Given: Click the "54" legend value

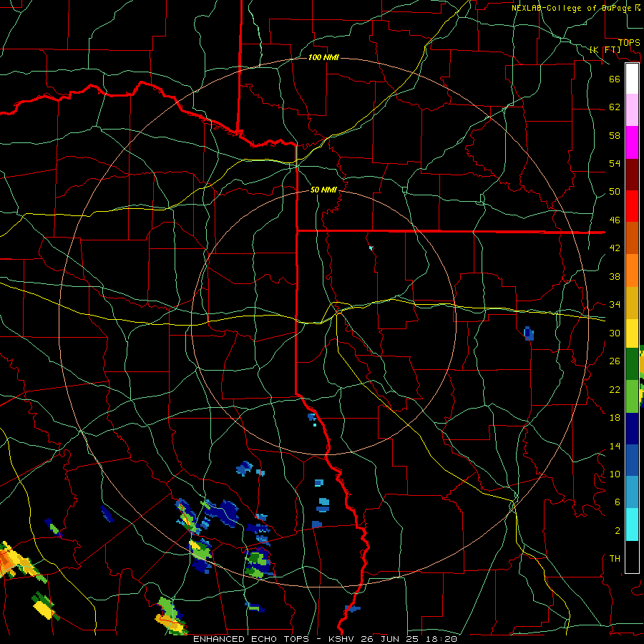Looking at the screenshot, I should pos(615,163).
